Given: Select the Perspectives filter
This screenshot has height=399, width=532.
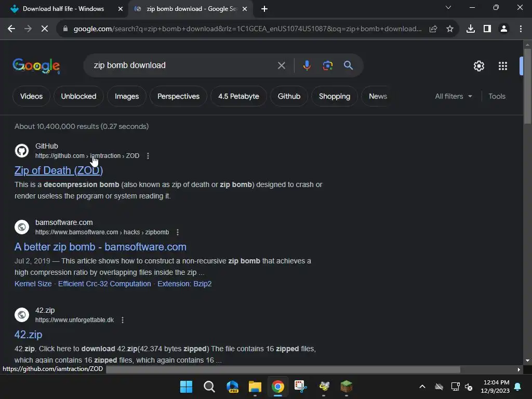Looking at the screenshot, I should (x=179, y=96).
